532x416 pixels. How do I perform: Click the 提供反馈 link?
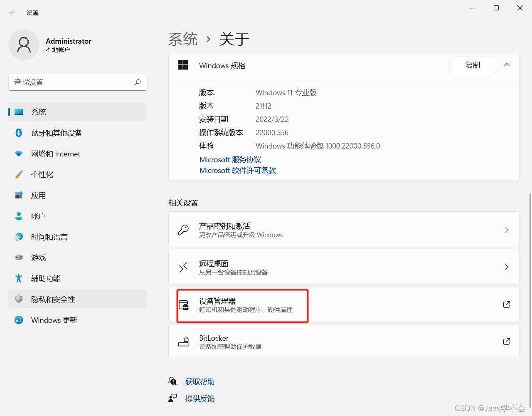200,399
